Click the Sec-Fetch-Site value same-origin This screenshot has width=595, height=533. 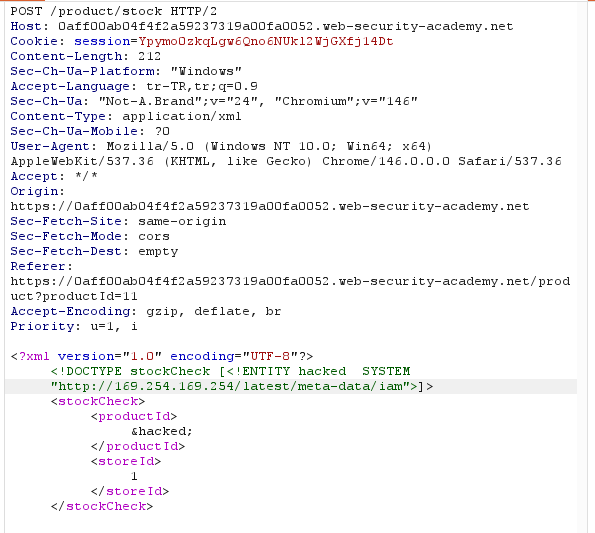(x=182, y=221)
